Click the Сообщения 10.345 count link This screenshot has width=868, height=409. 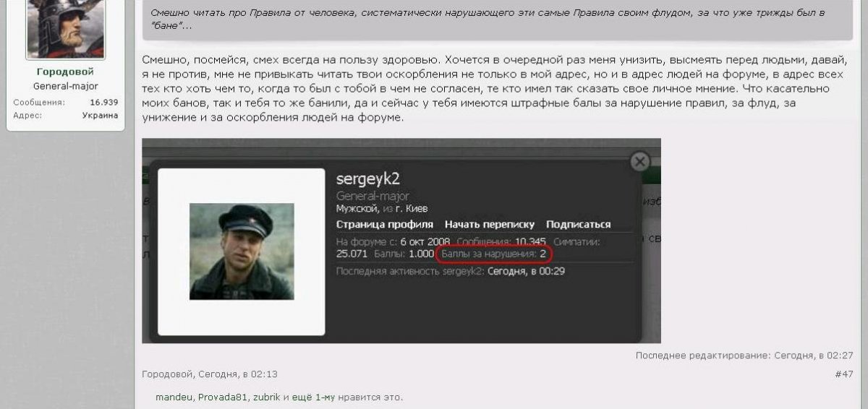[x=530, y=241]
